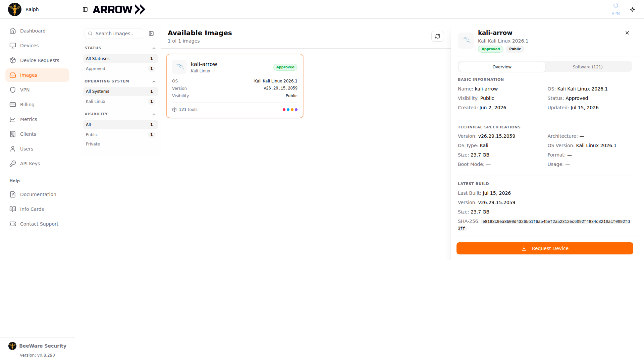
Task: View the Metrics page
Action: pyautogui.click(x=37, y=119)
